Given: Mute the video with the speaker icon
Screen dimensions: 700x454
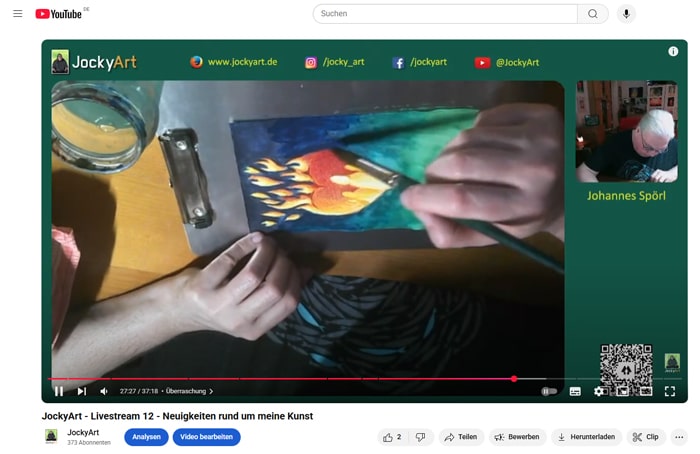Looking at the screenshot, I should (104, 391).
